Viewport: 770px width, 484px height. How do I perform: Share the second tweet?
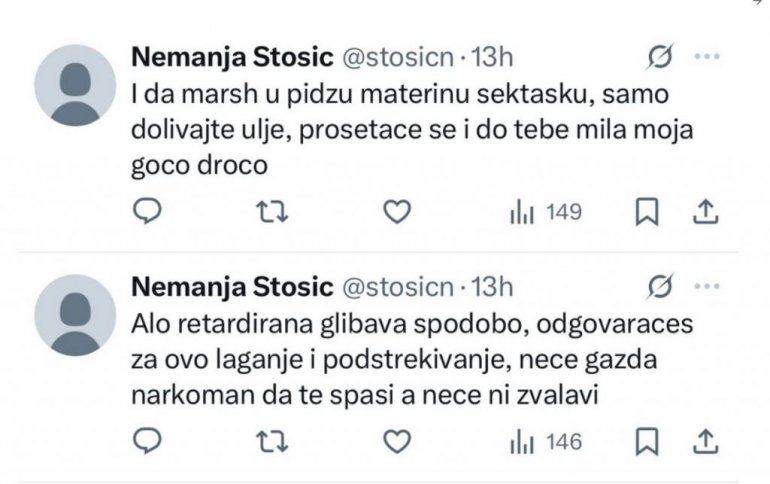(705, 441)
